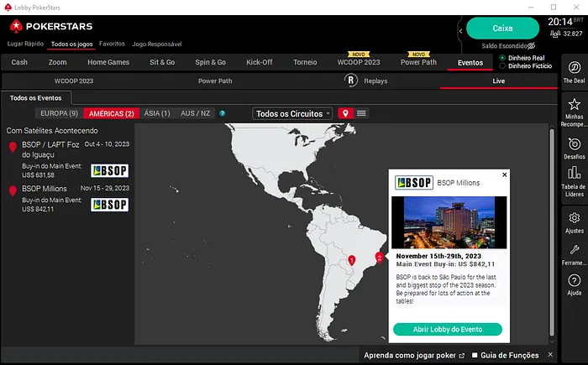Open Minhas Recompensas star icon
The width and height of the screenshot is (588, 365).
tap(574, 104)
